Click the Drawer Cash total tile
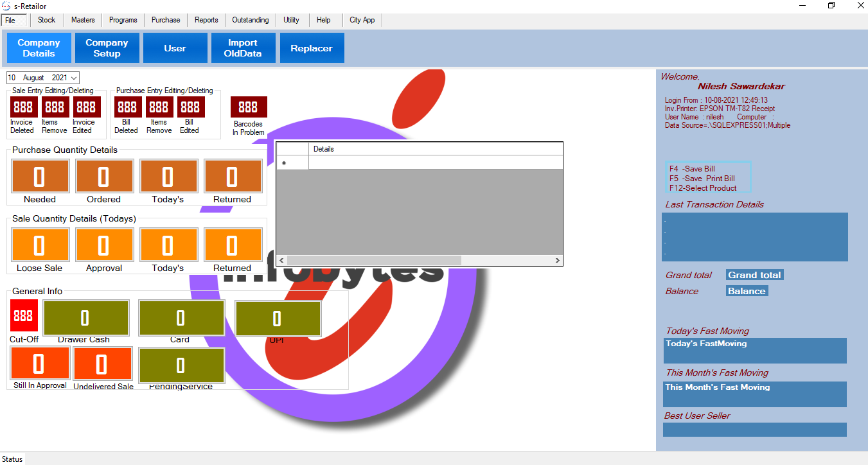The width and height of the screenshot is (868, 465). click(x=85, y=318)
